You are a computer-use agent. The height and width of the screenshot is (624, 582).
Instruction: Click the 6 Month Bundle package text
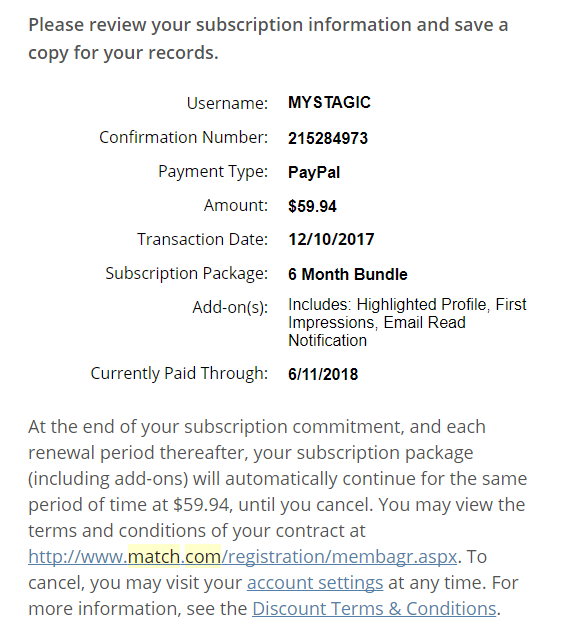(348, 274)
